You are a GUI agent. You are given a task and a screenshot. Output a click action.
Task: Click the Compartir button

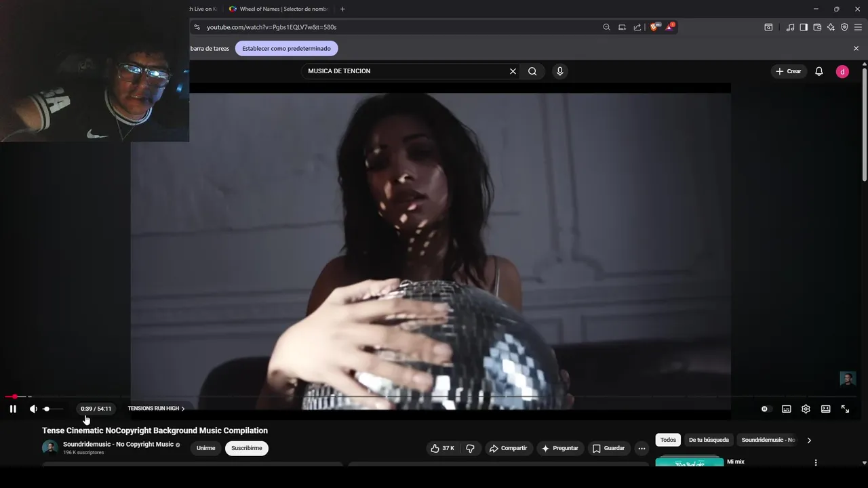[x=509, y=448]
